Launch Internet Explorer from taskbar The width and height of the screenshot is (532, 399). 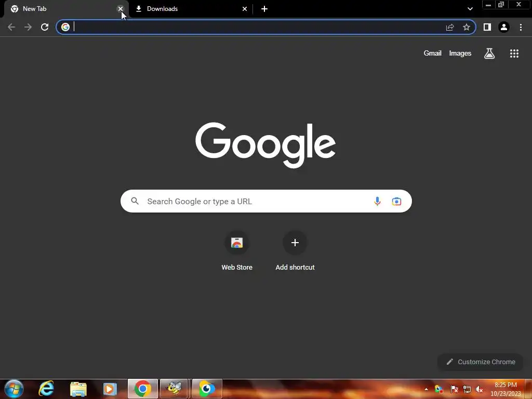[46, 389]
